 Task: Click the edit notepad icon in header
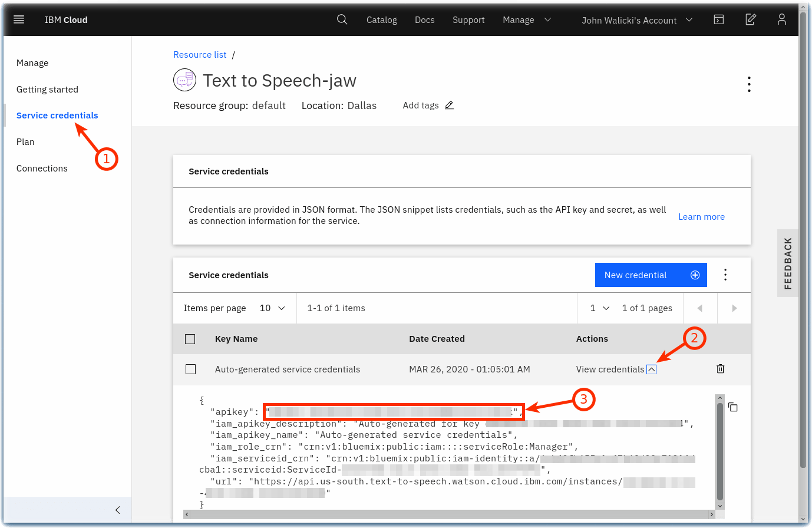click(751, 19)
